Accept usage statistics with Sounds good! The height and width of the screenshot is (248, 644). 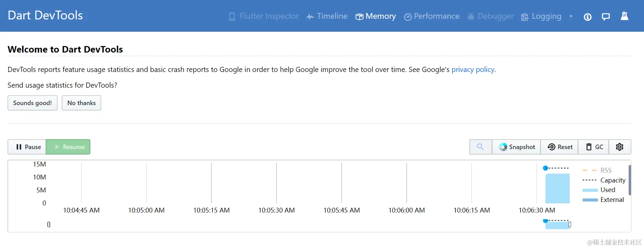coord(32,103)
